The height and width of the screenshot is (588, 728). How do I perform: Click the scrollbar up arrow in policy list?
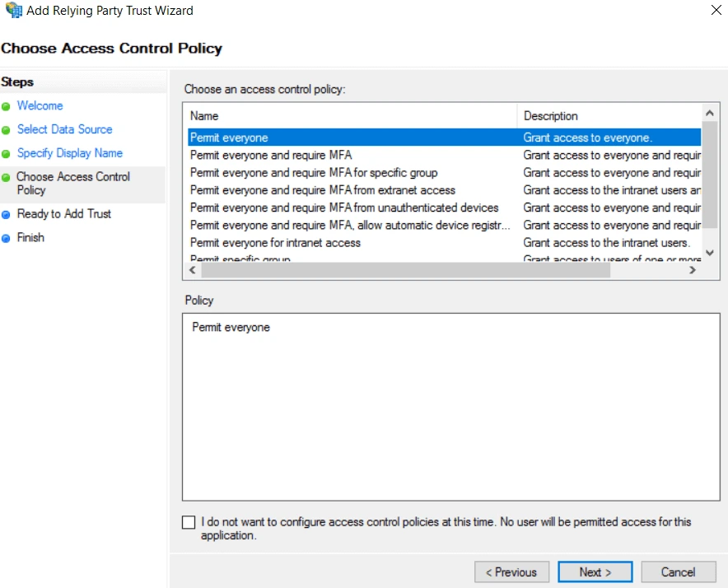pyautogui.click(x=707, y=111)
